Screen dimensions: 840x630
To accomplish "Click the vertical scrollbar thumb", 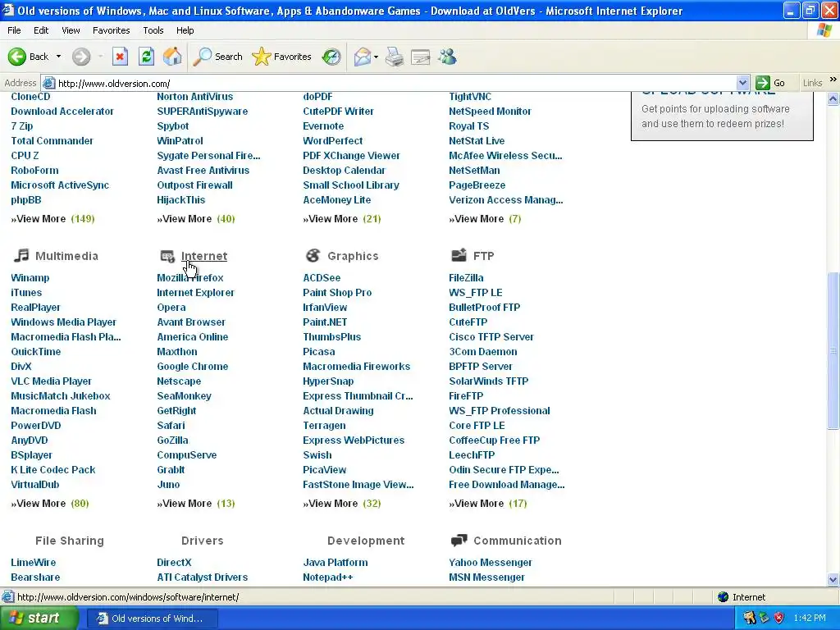I will [833, 350].
